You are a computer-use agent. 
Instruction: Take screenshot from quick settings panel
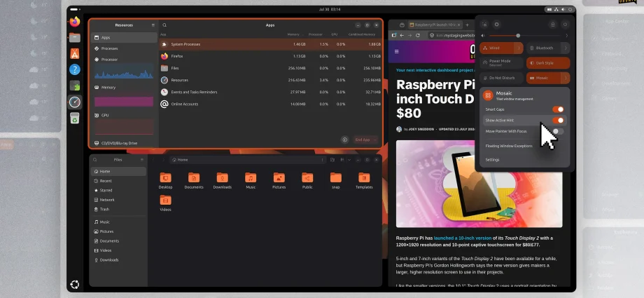pyautogui.click(x=484, y=25)
